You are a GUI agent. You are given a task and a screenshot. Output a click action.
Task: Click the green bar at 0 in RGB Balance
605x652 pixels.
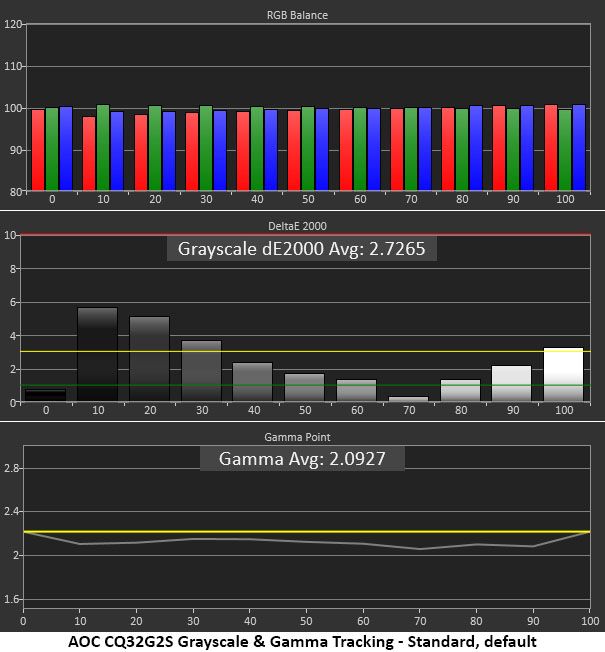(52, 149)
